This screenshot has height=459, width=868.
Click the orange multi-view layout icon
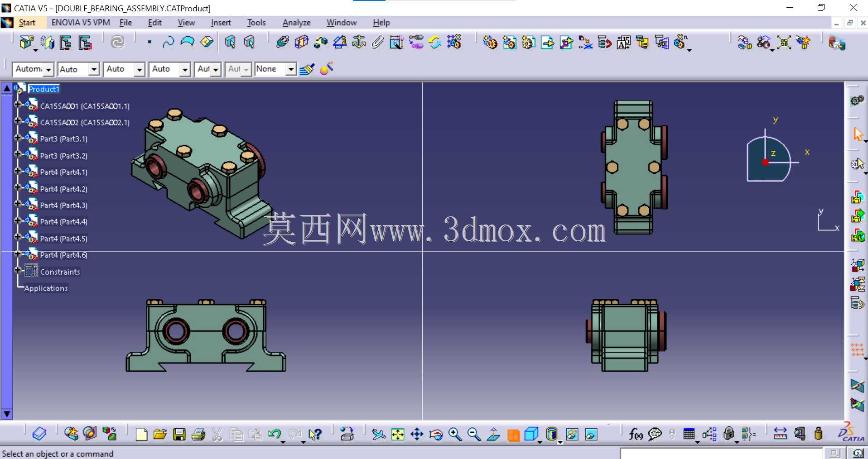click(513, 435)
